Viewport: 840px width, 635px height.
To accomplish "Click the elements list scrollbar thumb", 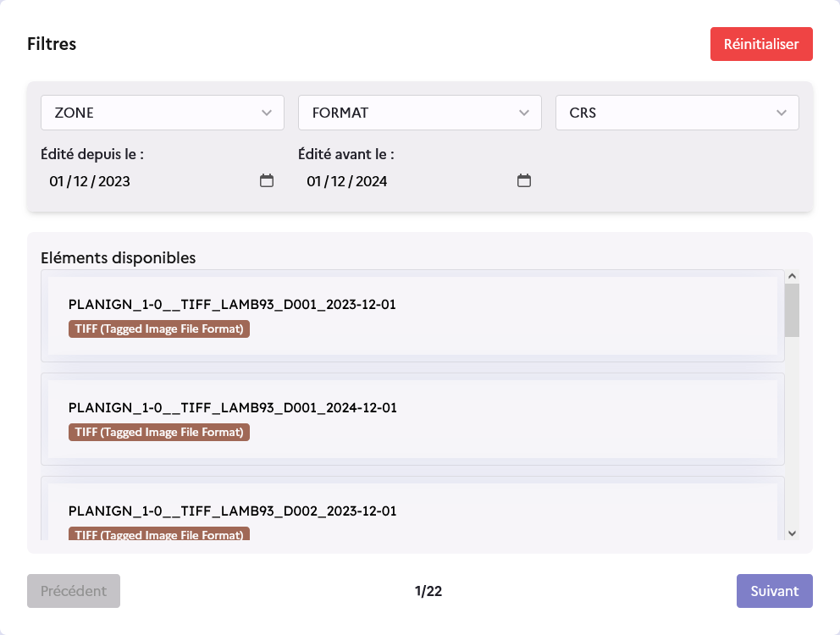I will (792, 310).
